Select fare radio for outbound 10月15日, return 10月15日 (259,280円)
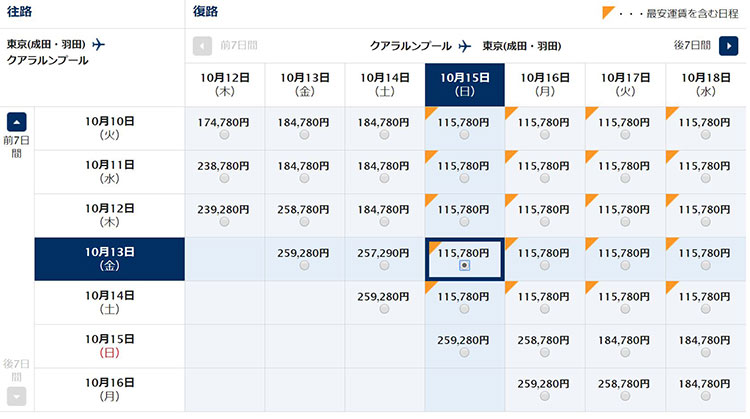Screen dimensions: 750x419 pos(464,353)
